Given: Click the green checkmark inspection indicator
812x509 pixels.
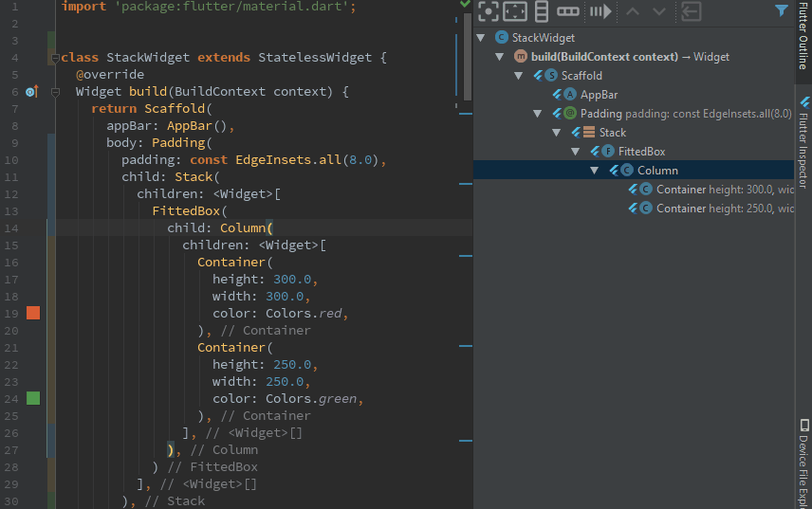Looking at the screenshot, I should click(x=465, y=5).
